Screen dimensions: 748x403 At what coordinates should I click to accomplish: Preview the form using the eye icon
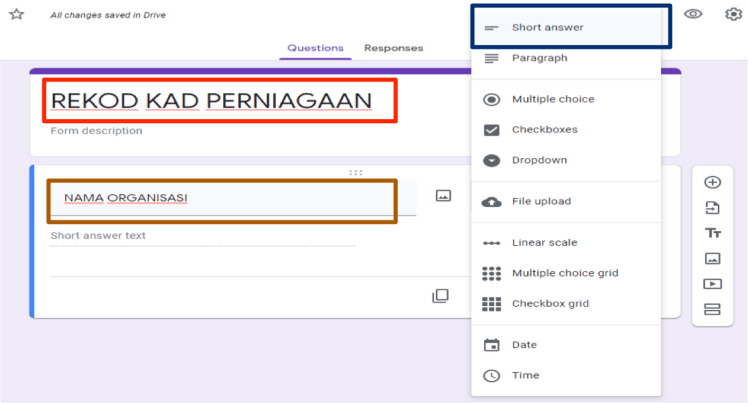(693, 14)
